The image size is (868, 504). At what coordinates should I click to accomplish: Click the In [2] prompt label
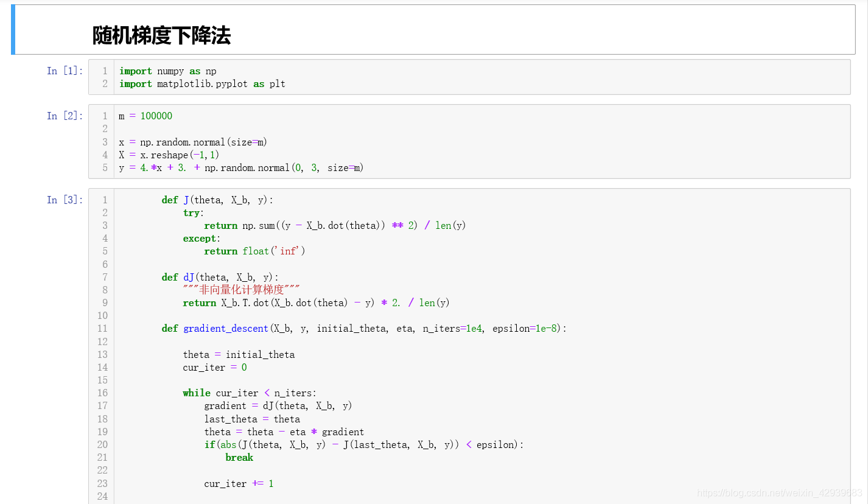(65, 116)
